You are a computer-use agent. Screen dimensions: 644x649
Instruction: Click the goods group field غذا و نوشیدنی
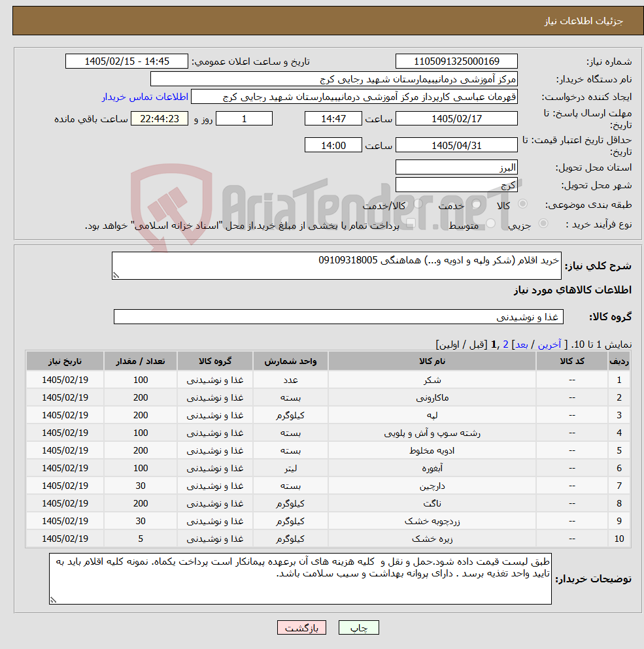pyautogui.click(x=339, y=316)
